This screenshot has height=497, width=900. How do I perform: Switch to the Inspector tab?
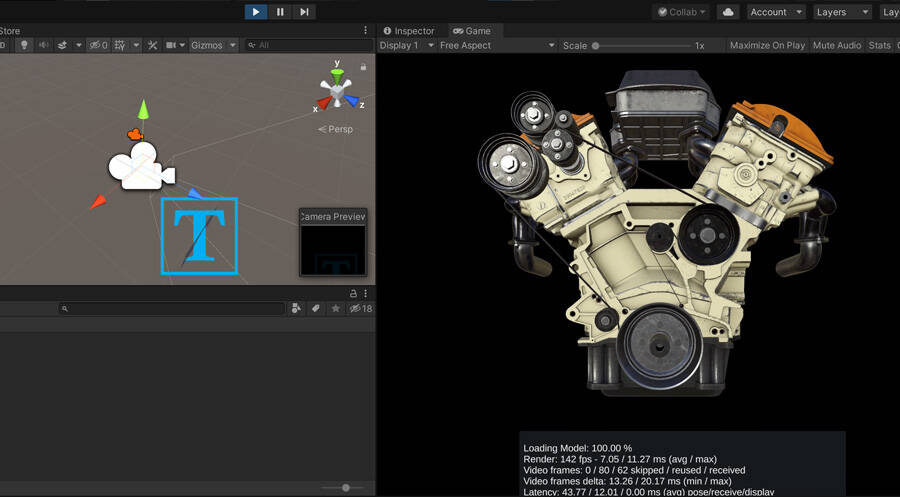point(409,31)
